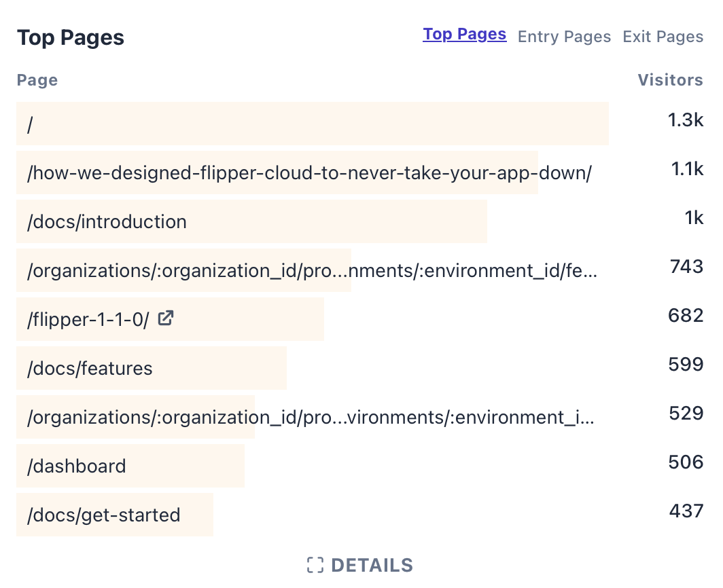The width and height of the screenshot is (723, 588).
Task: Open the /docs/introduction page link
Action: coord(105,221)
